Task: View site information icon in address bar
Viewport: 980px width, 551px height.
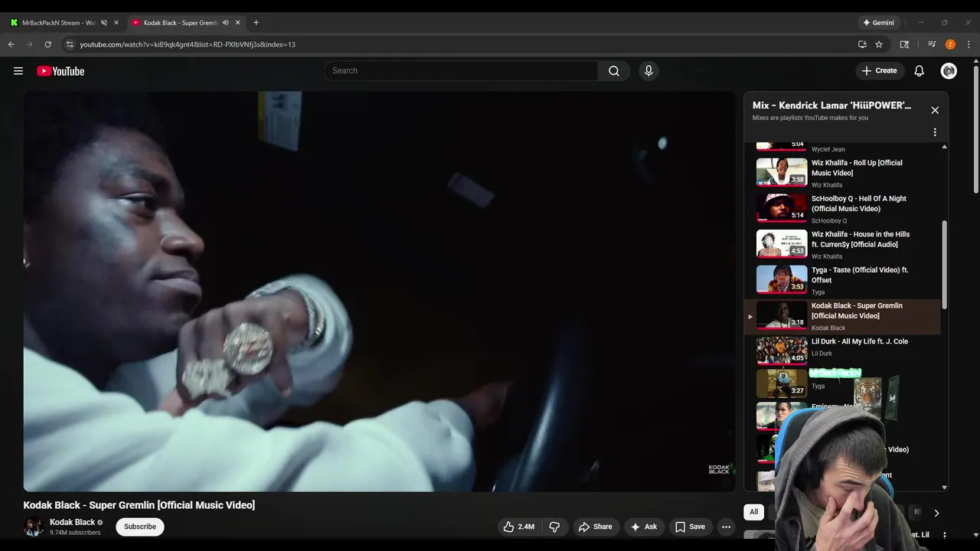Action: [x=70, y=44]
